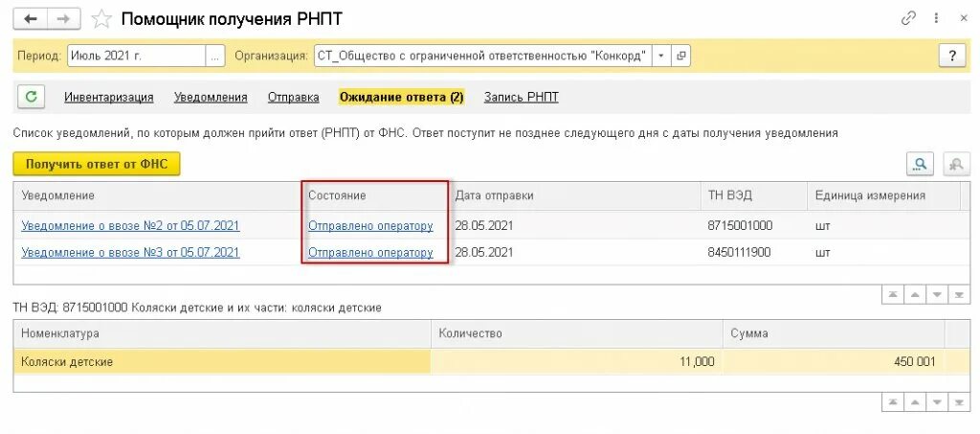Viewport: 980px width, 434px height.
Task: Select the Ожидание ответа (2) step
Action: (401, 98)
